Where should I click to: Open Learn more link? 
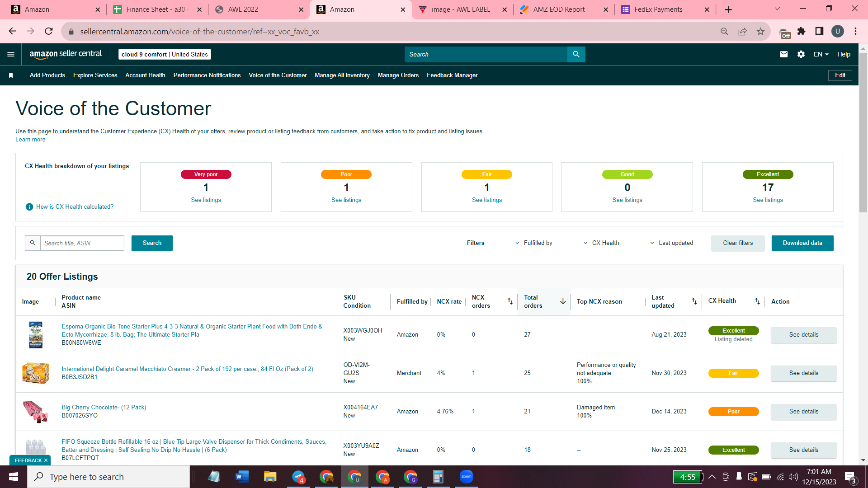click(30, 140)
